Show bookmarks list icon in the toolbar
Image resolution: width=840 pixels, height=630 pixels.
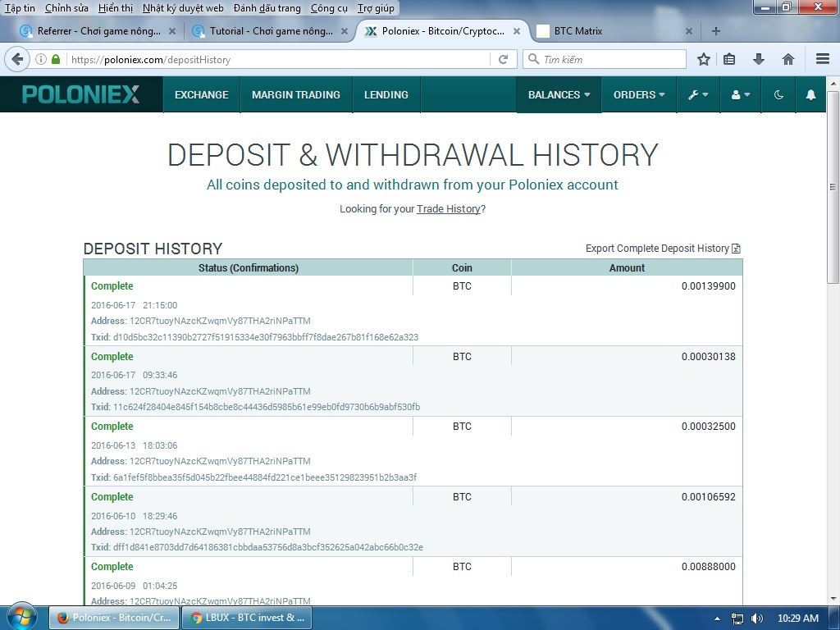tap(729, 59)
